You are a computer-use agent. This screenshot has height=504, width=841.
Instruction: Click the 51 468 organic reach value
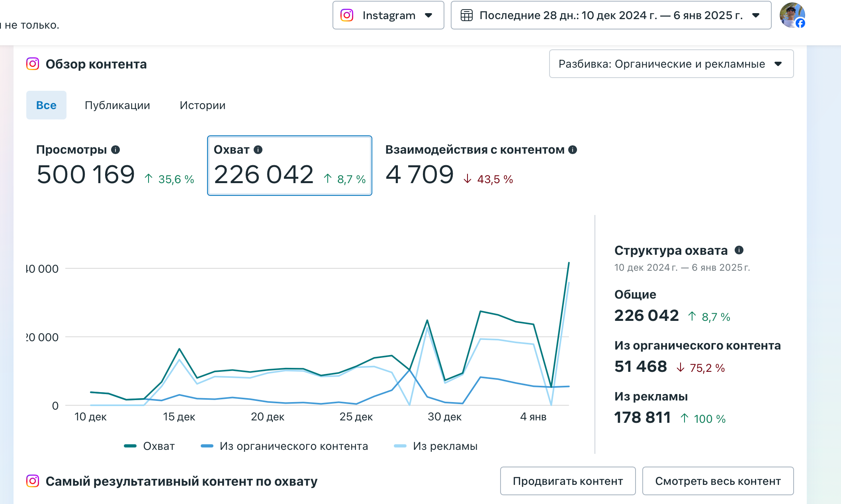coord(640,366)
